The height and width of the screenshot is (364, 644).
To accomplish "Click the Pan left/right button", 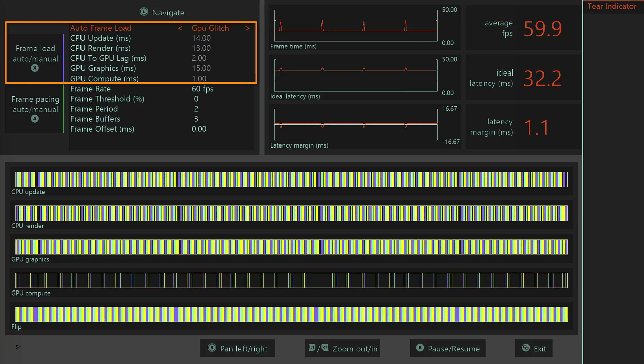I will 237,348.
